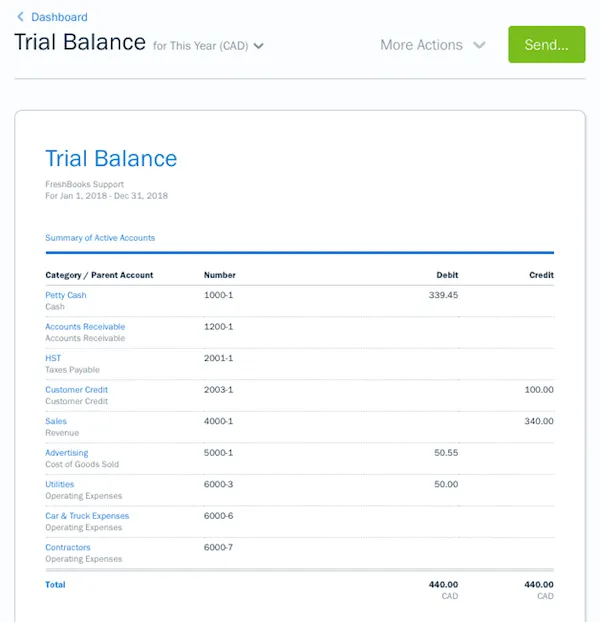The width and height of the screenshot is (600, 622).
Task: View the Sales account details
Action: [x=56, y=422]
